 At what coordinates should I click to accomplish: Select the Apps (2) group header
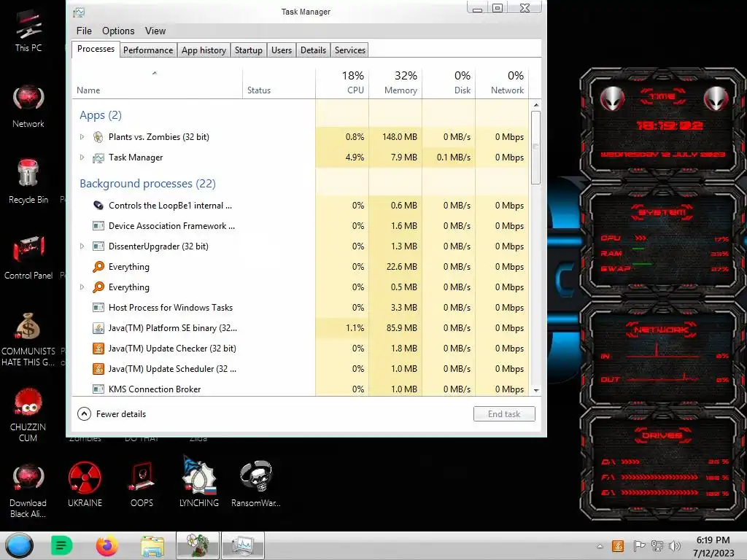[101, 115]
